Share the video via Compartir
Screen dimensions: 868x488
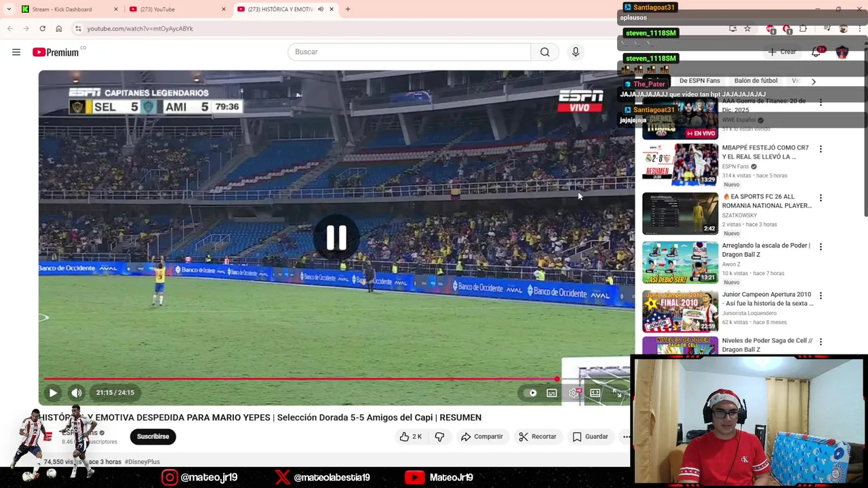482,436
